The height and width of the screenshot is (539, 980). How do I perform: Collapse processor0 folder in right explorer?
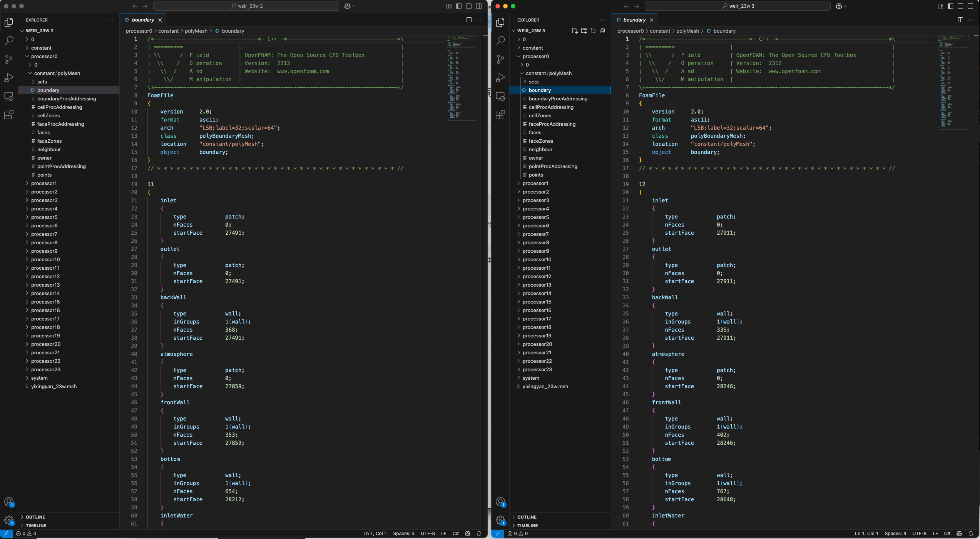535,56
